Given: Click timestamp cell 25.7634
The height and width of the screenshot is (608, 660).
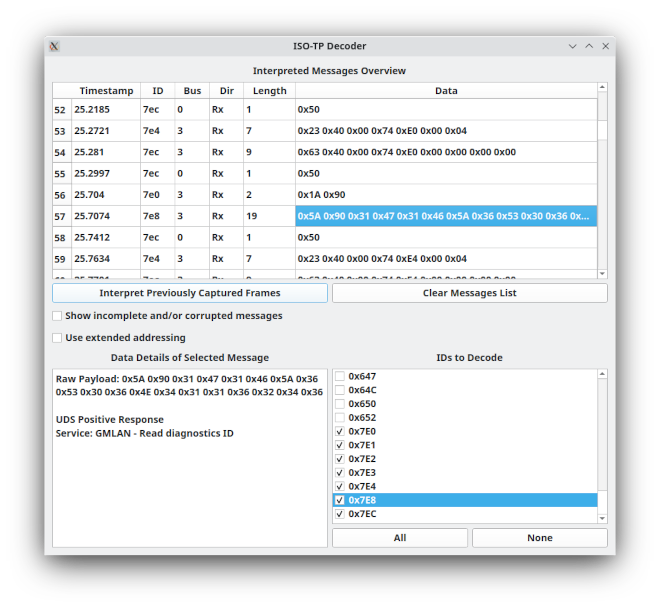Looking at the screenshot, I should coord(106,259).
